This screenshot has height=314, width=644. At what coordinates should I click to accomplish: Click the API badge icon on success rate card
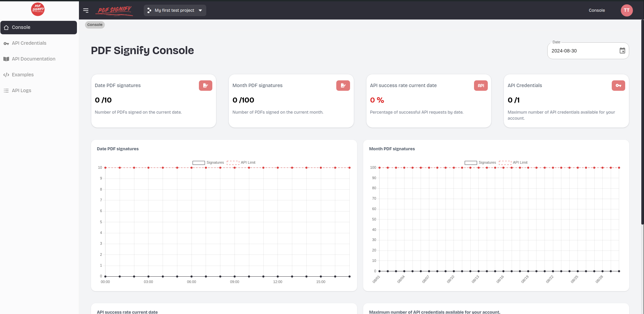coord(481,85)
